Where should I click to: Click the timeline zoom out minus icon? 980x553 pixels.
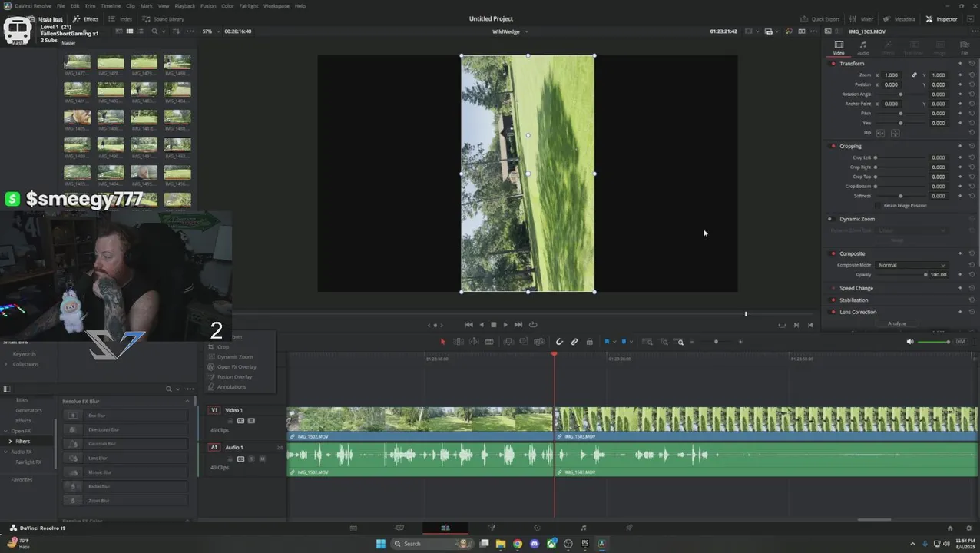coord(692,342)
